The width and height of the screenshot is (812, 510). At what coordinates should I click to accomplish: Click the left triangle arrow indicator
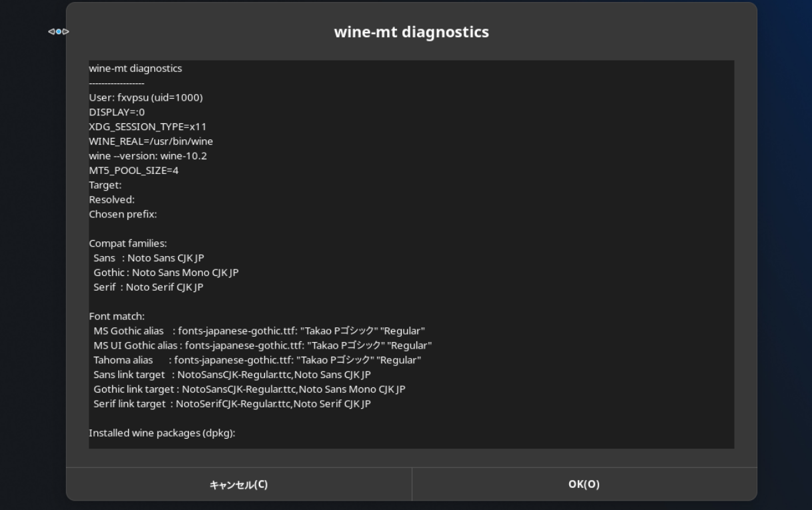point(51,31)
